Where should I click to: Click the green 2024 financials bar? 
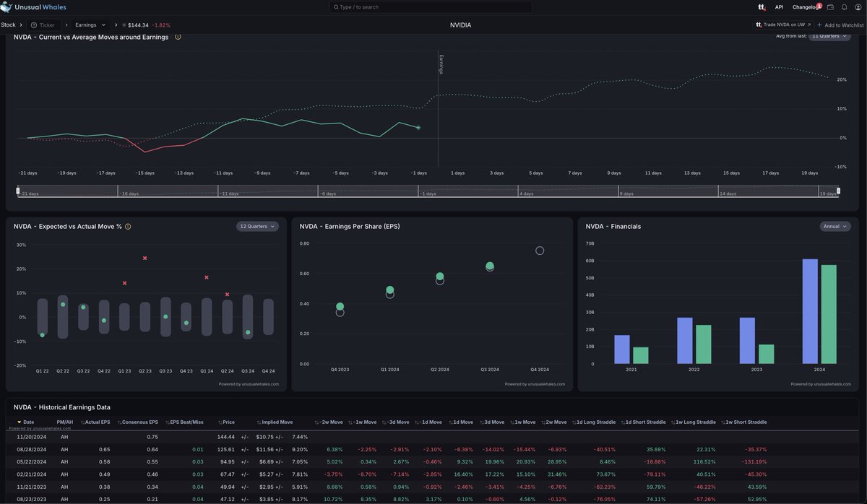tap(829, 314)
